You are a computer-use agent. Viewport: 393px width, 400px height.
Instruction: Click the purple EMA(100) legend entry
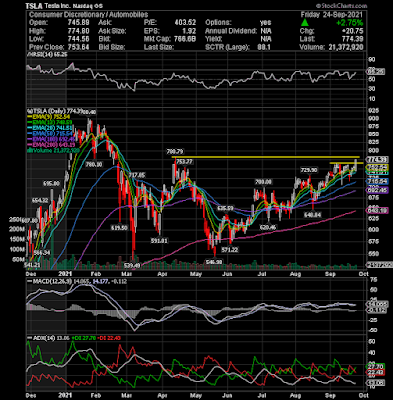(50, 139)
